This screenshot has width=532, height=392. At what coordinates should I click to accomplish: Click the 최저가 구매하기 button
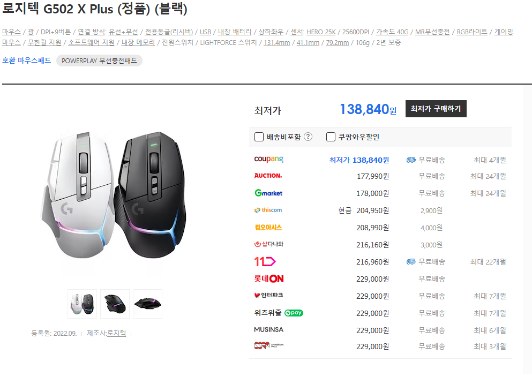pyautogui.click(x=436, y=109)
